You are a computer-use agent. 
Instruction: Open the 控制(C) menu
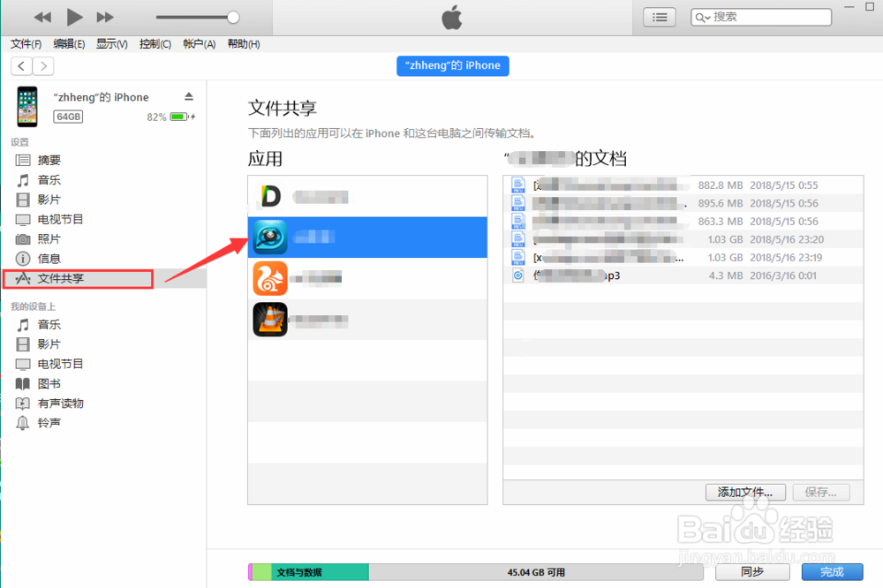coord(155,44)
